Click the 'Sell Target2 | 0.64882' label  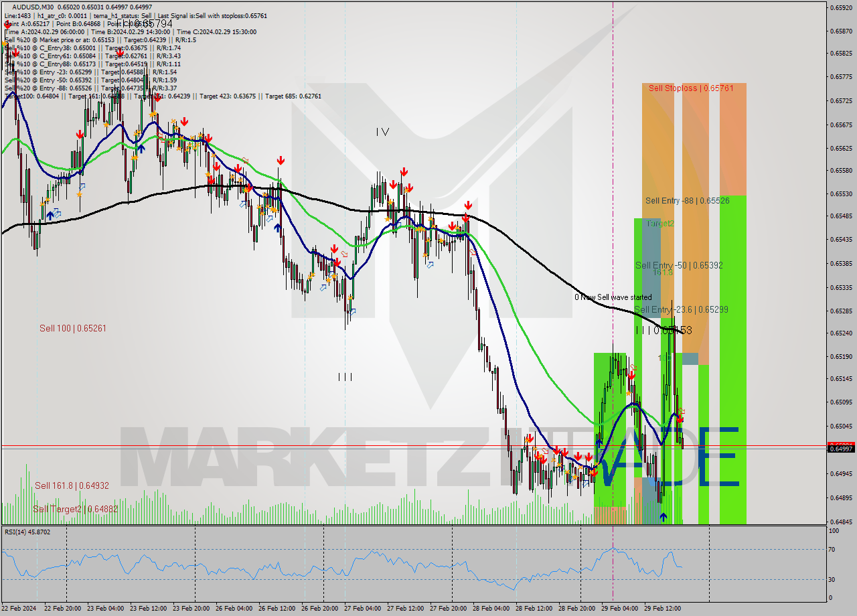click(x=75, y=509)
